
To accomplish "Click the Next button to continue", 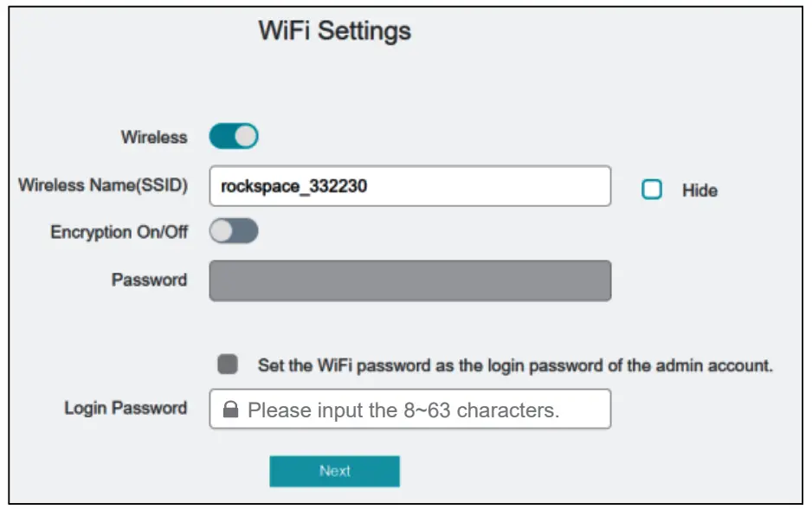I will pos(334,471).
